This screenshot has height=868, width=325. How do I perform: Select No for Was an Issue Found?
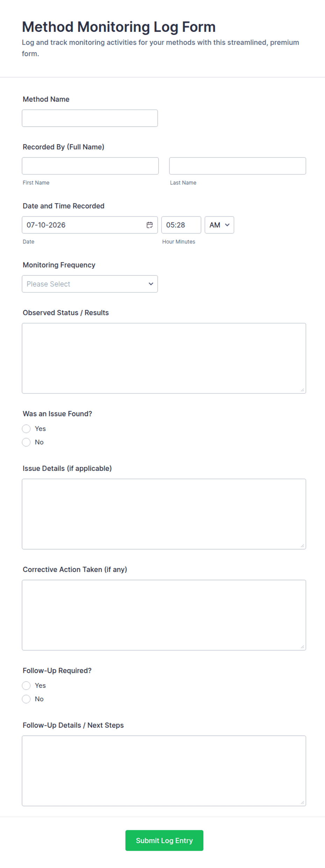[x=26, y=442]
